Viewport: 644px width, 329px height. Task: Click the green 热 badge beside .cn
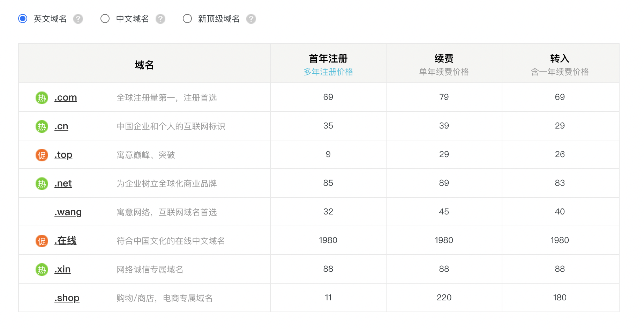[42, 126]
